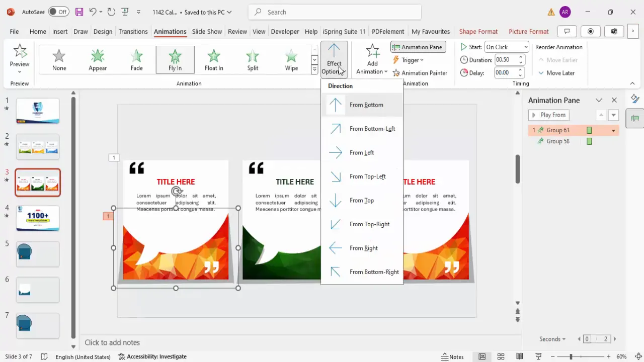Screen dimensions: 644x362
Task: Expand the animation gallery More arrow
Action: click(314, 70)
